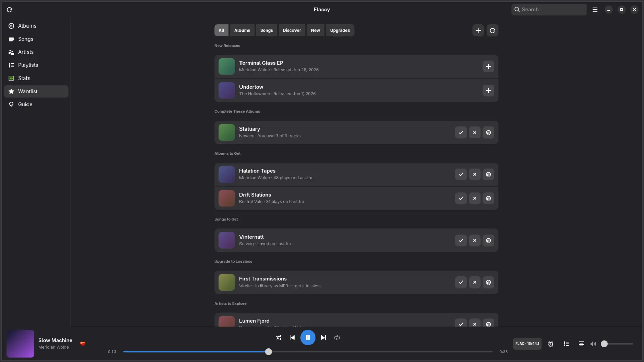Image resolution: width=644 pixels, height=362 pixels.
Task: Dismiss the Statuary suggestion
Action: coord(475,133)
